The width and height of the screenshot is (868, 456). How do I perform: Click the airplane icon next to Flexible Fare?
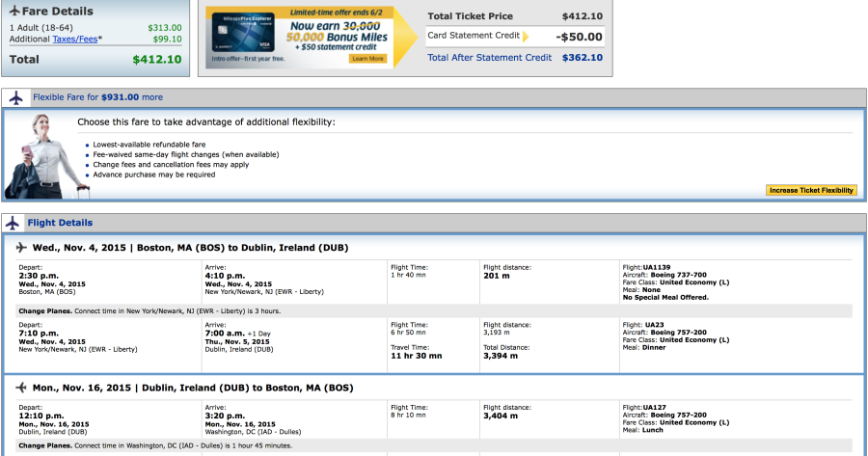coord(16,97)
